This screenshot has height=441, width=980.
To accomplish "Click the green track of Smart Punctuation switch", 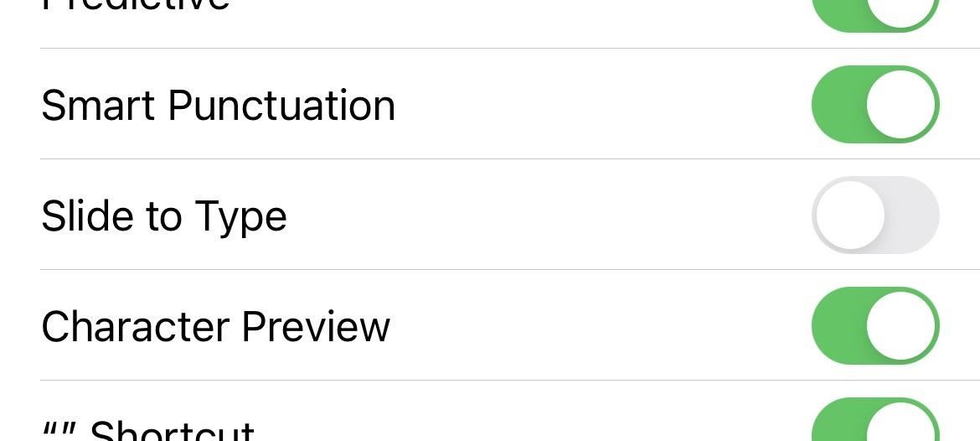I will pyautogui.click(x=836, y=105).
